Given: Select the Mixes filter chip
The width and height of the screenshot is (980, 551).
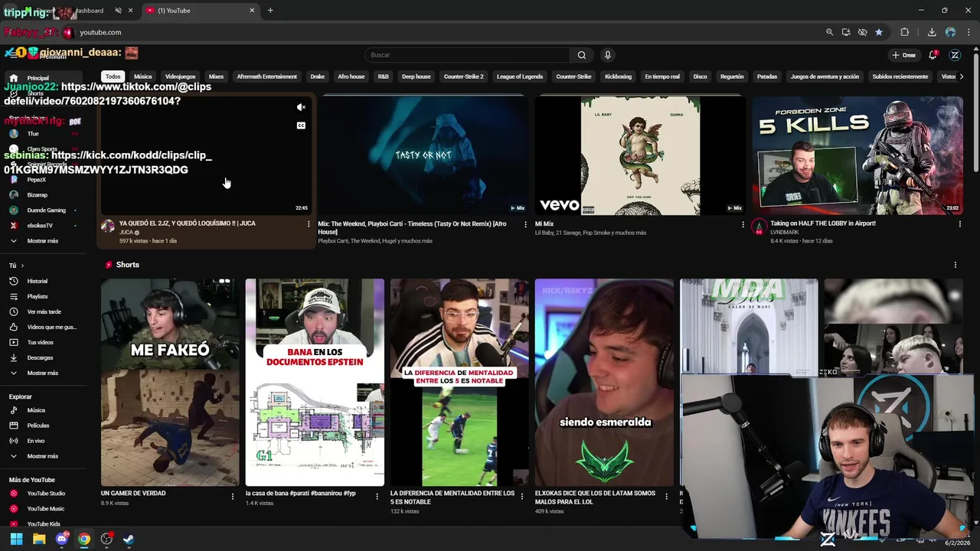Looking at the screenshot, I should click(216, 77).
